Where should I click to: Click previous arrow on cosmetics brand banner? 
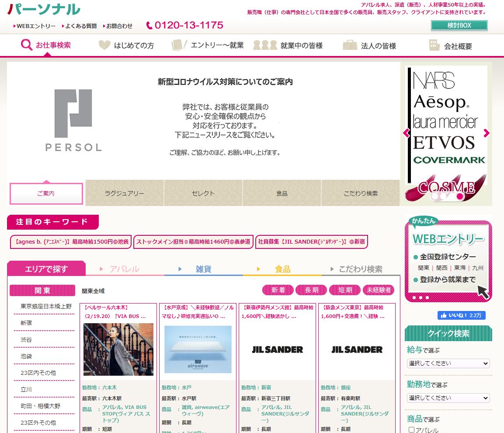406,133
